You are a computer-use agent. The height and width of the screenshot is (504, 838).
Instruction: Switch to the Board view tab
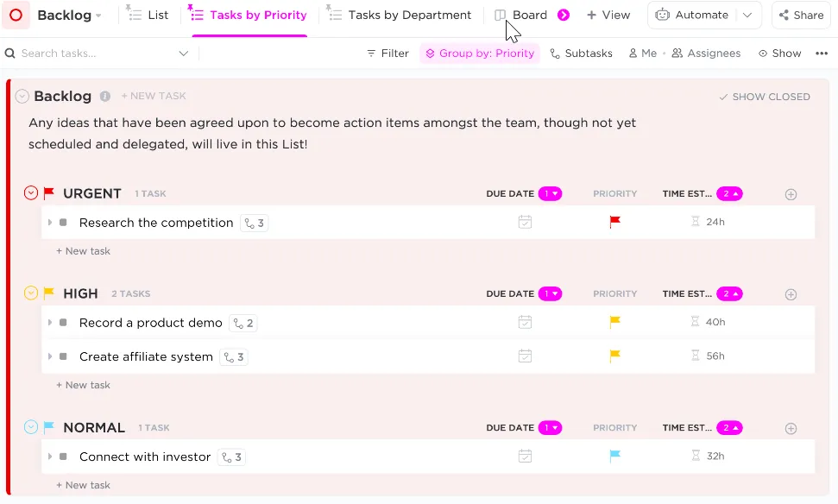coord(521,15)
